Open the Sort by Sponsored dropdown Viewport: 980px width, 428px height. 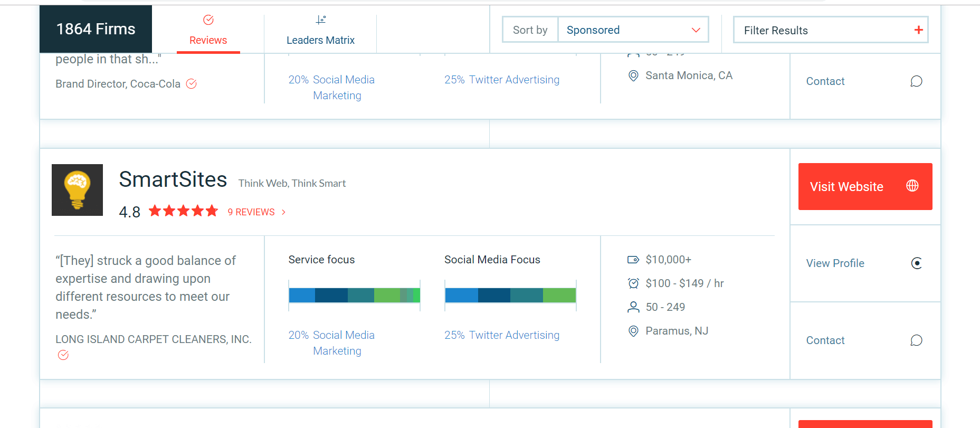click(x=633, y=30)
